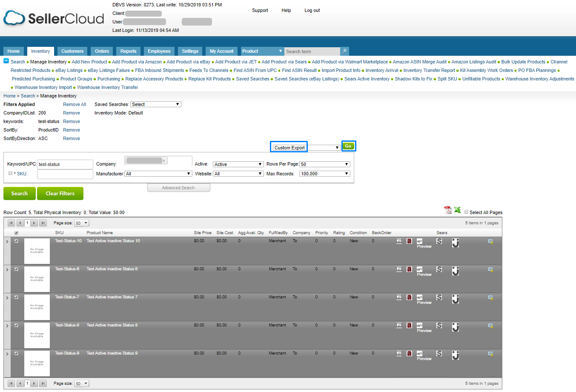Toggle the Select All Pages checkbox
576x392 pixels.
point(466,212)
